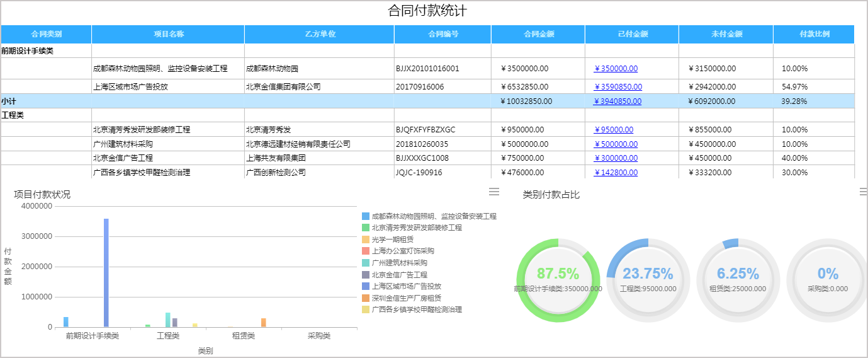This screenshot has width=868, height=358.
Task: Click the 前期设计手续类 group row in table
Action: pos(427,51)
